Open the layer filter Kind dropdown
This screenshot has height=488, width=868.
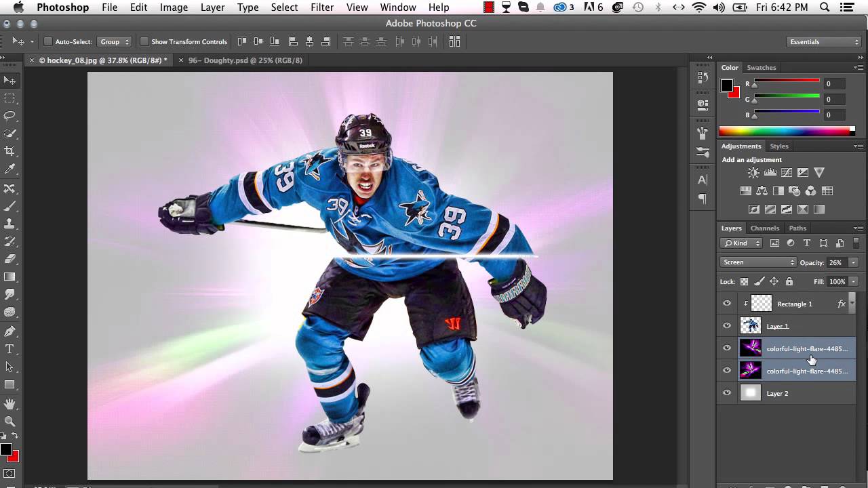(x=742, y=243)
